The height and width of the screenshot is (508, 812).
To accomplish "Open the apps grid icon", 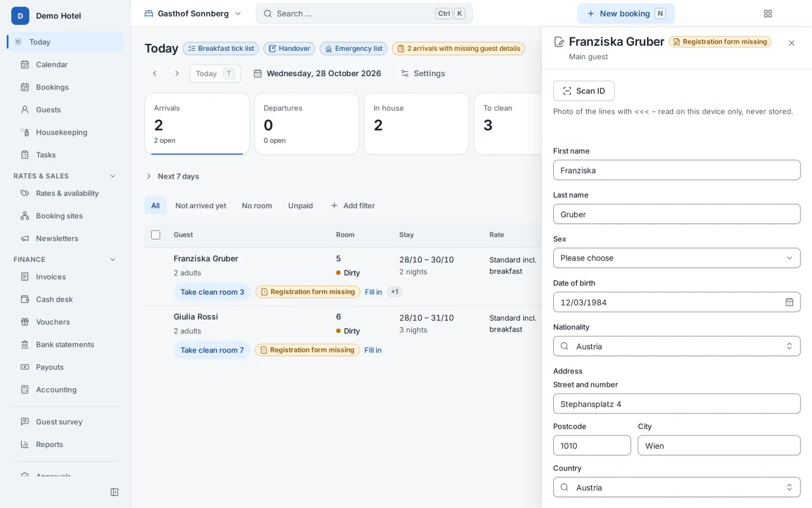I will click(x=768, y=13).
